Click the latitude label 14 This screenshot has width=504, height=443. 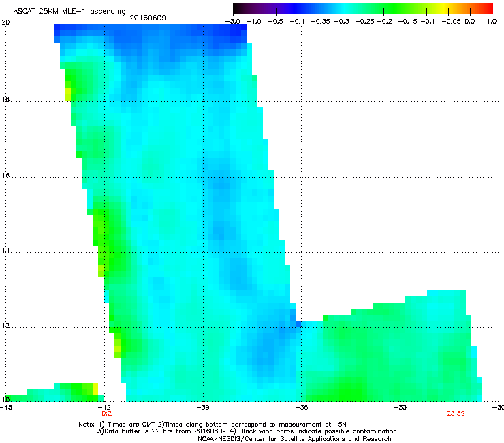(x=5, y=251)
